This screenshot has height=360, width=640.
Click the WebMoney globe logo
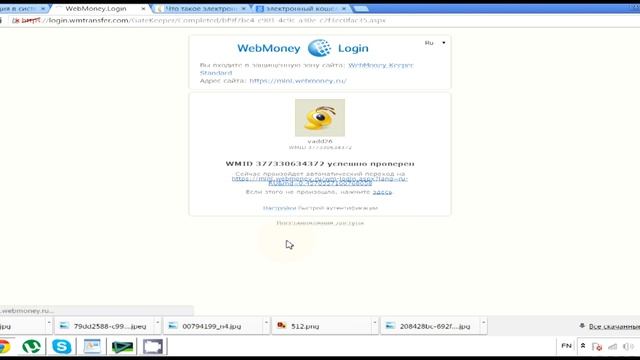(x=320, y=48)
